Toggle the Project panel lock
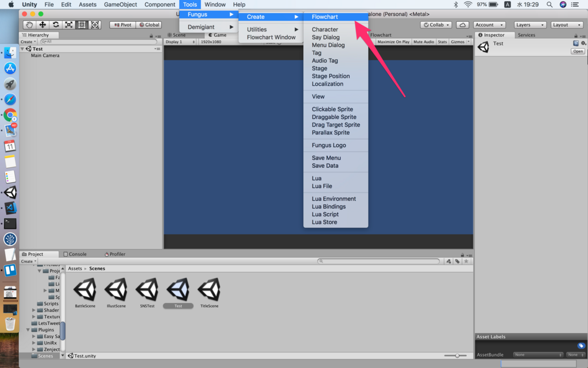Viewport: 588px width, 368px height. pos(462,255)
